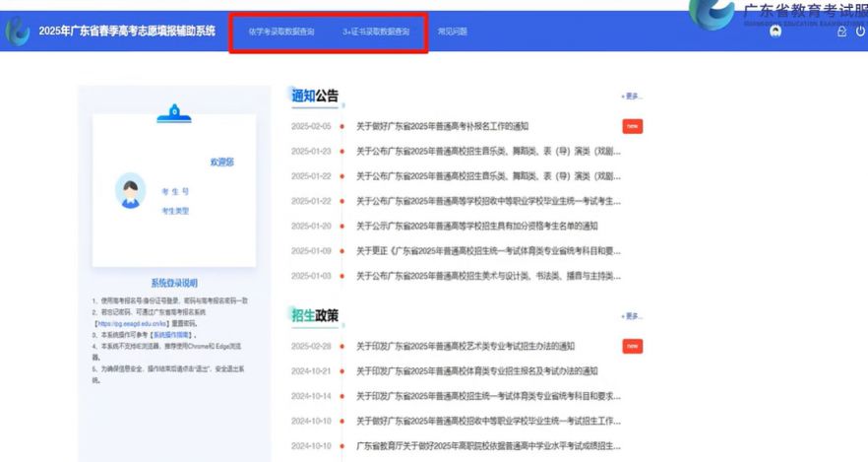Click the red new badge on 补报名 notice
868x462 pixels.
coord(632,126)
